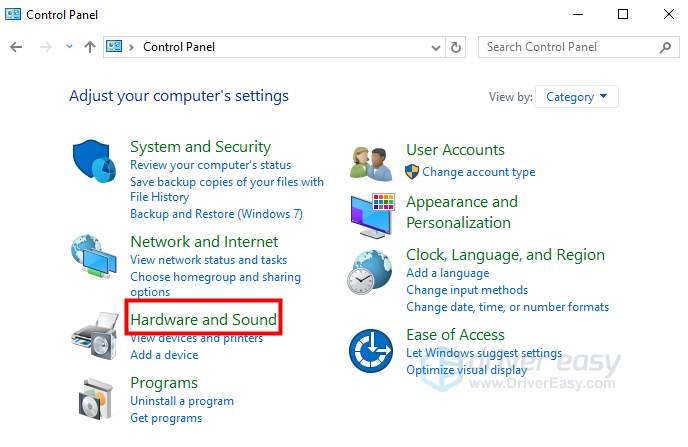Click the Clock, Language, and Region icon
The height and width of the screenshot is (447, 688).
[371, 271]
